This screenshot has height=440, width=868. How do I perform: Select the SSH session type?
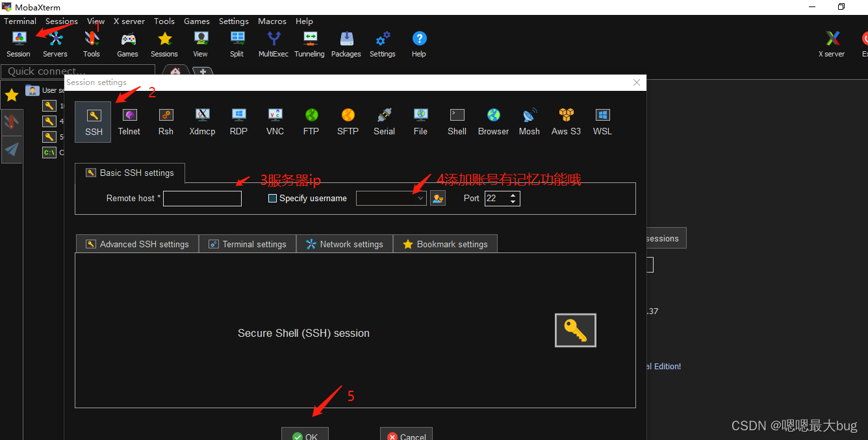tap(94, 122)
